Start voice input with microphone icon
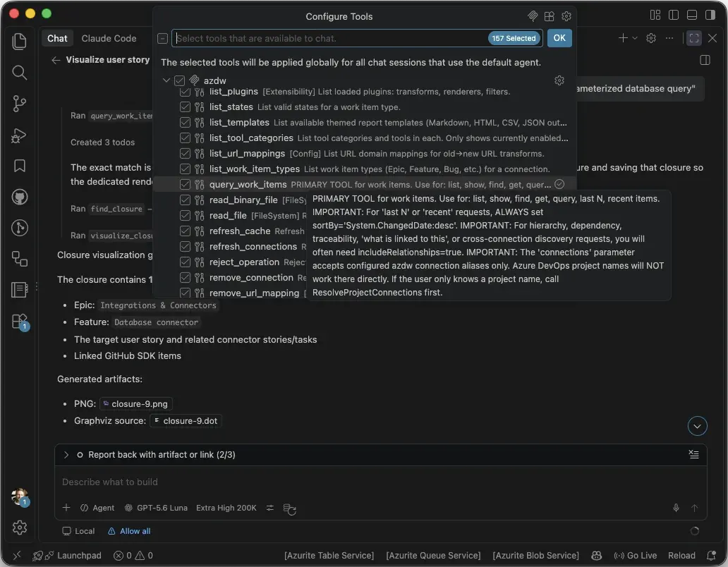 tap(676, 508)
